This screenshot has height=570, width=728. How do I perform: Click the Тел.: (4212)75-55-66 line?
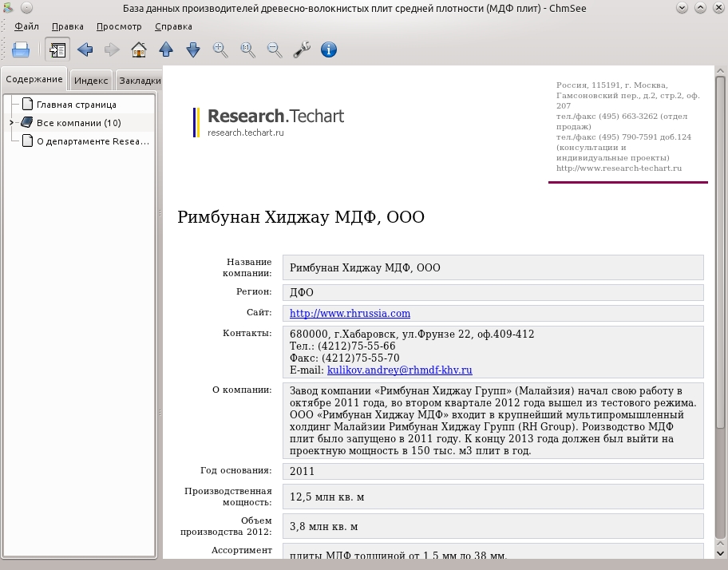pos(342,346)
